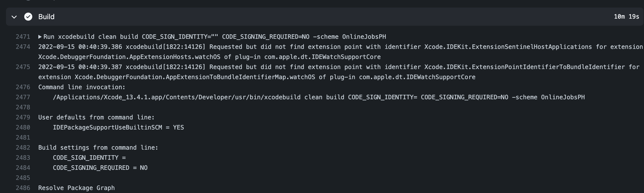The image size is (644, 193).
Task: Collapse the Build step chevron
Action: [14, 17]
